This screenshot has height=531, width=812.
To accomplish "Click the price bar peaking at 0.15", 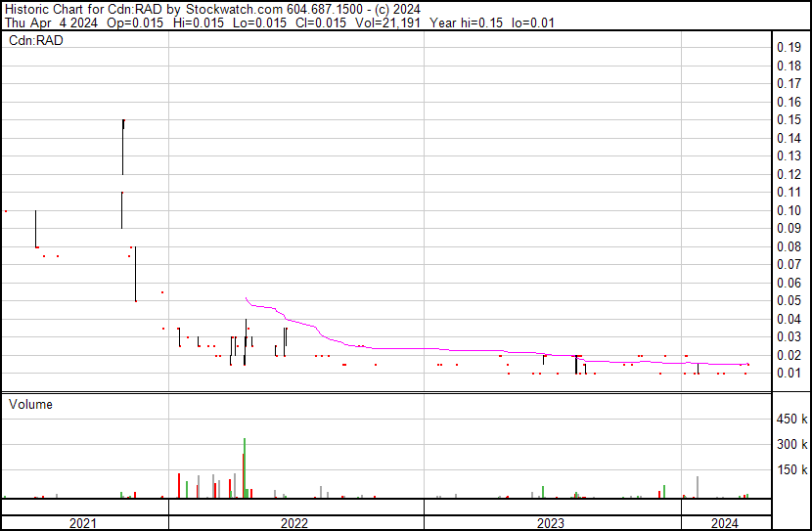I will pos(123,147).
